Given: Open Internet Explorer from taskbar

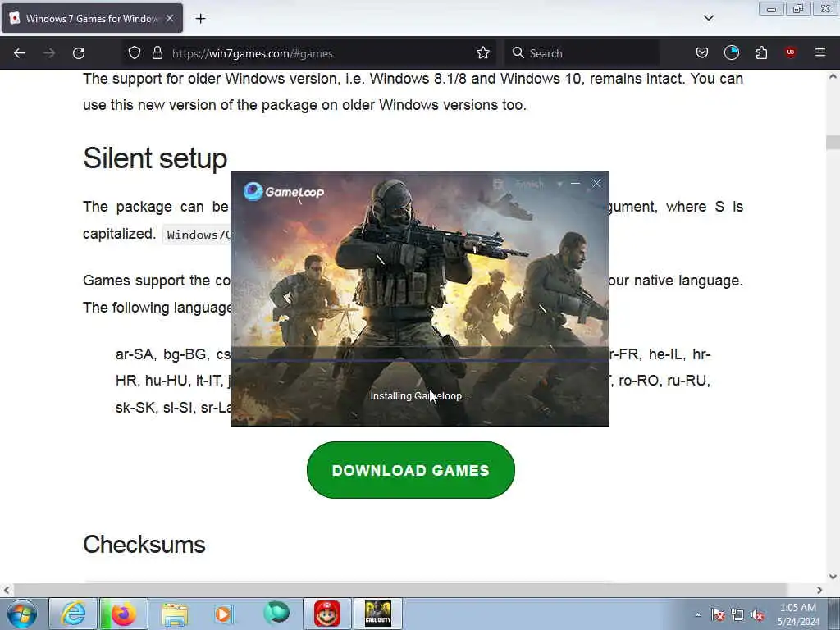Looking at the screenshot, I should [x=73, y=614].
